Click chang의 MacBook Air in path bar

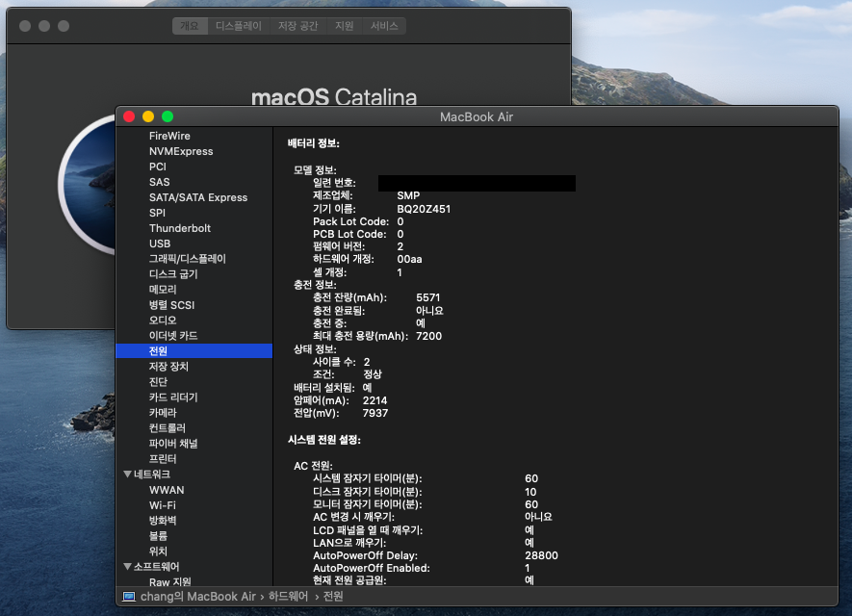click(x=197, y=597)
